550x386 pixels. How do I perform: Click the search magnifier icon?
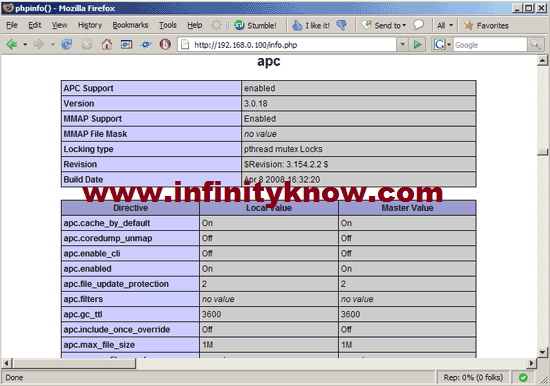pos(535,45)
